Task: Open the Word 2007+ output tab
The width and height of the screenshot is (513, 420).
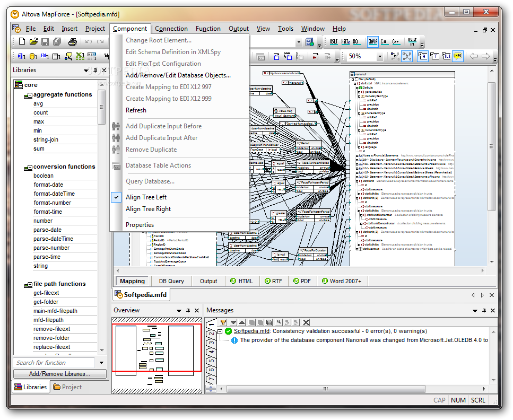Action: pos(342,281)
